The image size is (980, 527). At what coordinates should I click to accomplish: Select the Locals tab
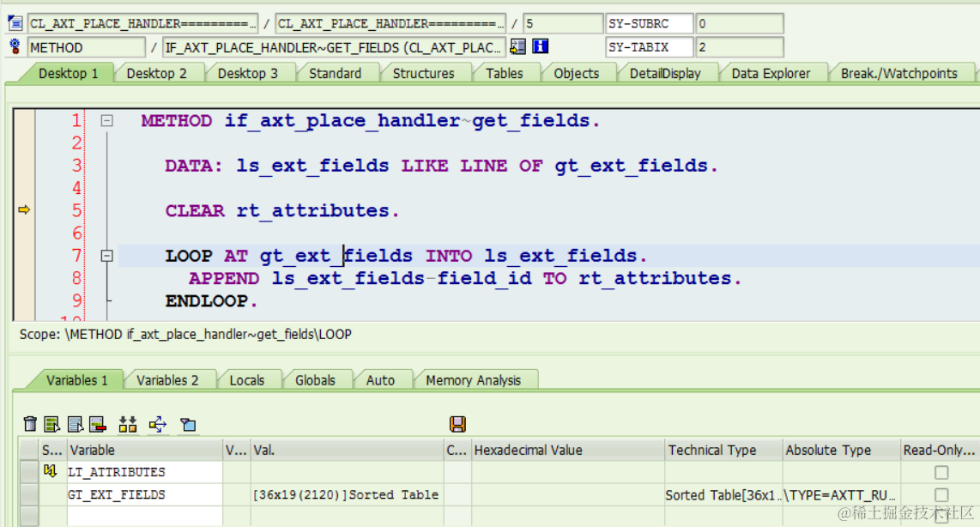click(247, 380)
